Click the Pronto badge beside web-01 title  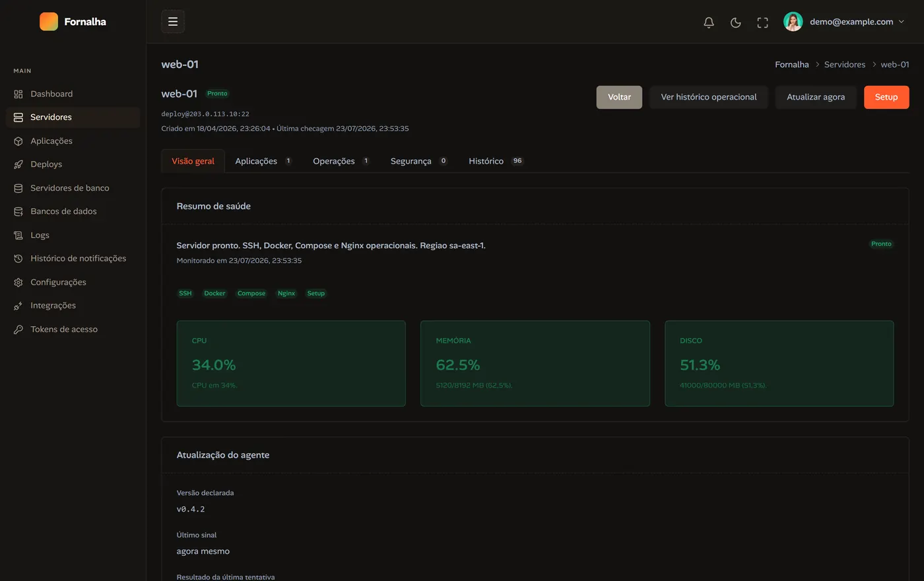point(217,94)
